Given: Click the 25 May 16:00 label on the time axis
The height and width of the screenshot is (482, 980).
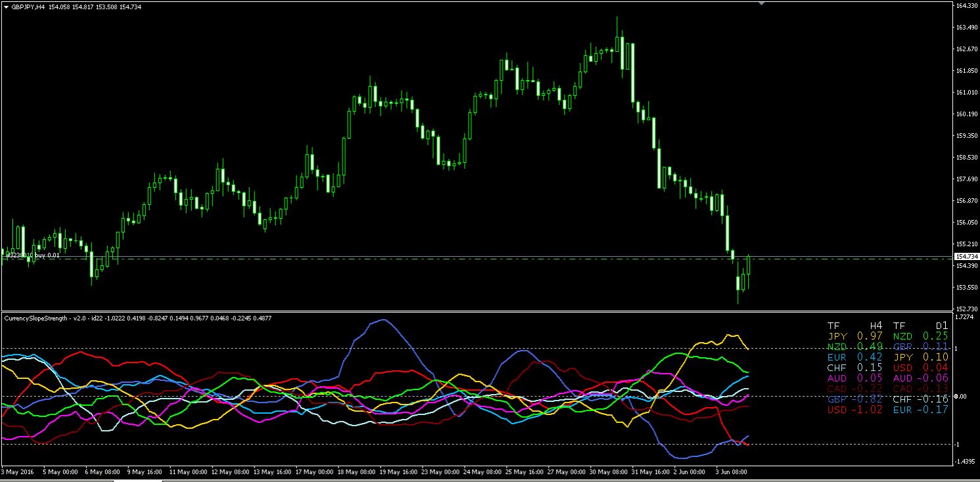Looking at the screenshot, I should click(x=525, y=471).
